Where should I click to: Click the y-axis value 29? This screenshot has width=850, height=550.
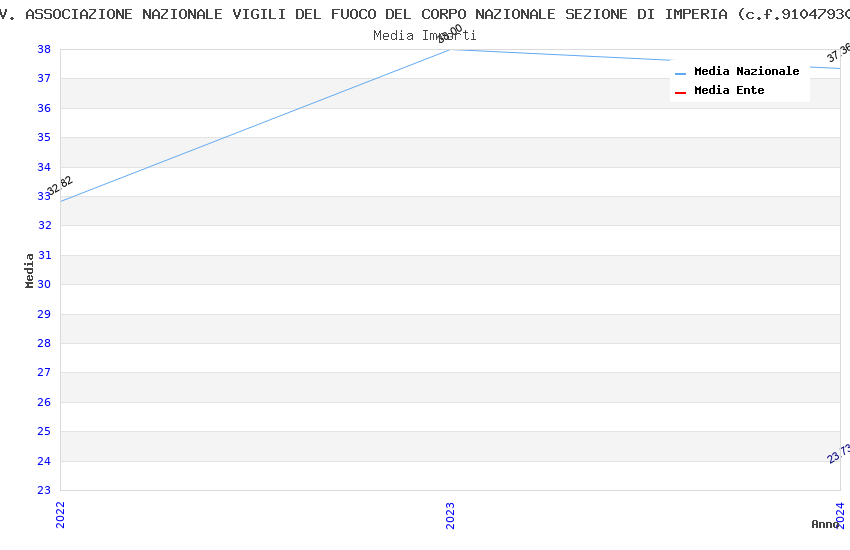tap(44, 314)
